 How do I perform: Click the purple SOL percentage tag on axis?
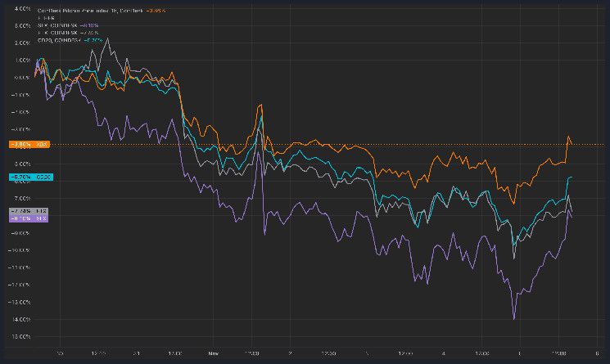[x=30, y=218]
